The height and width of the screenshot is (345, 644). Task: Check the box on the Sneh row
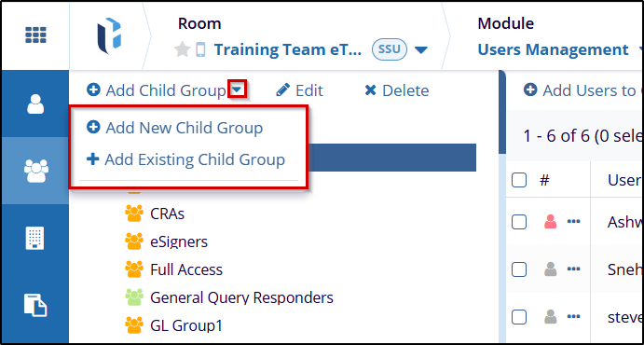tap(519, 269)
